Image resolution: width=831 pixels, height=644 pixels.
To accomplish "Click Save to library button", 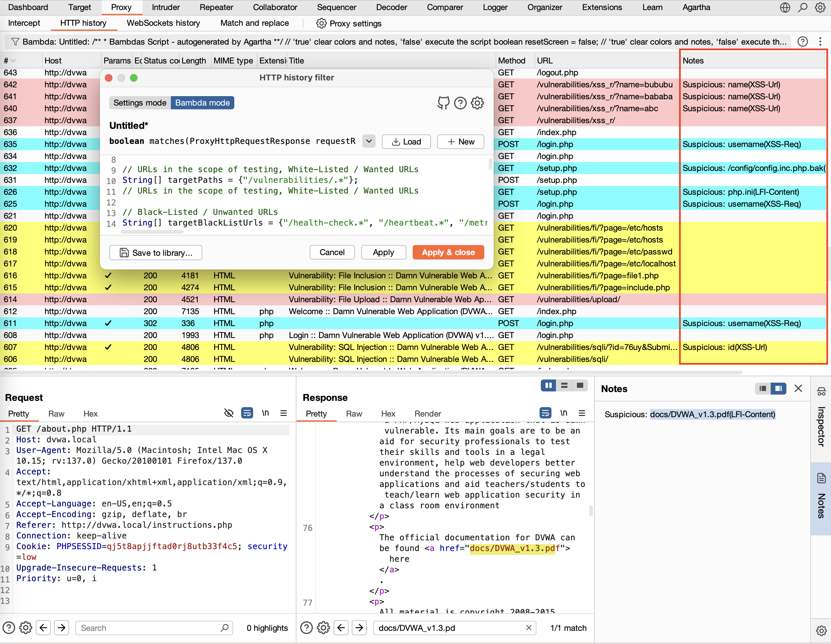I will coord(156,253).
